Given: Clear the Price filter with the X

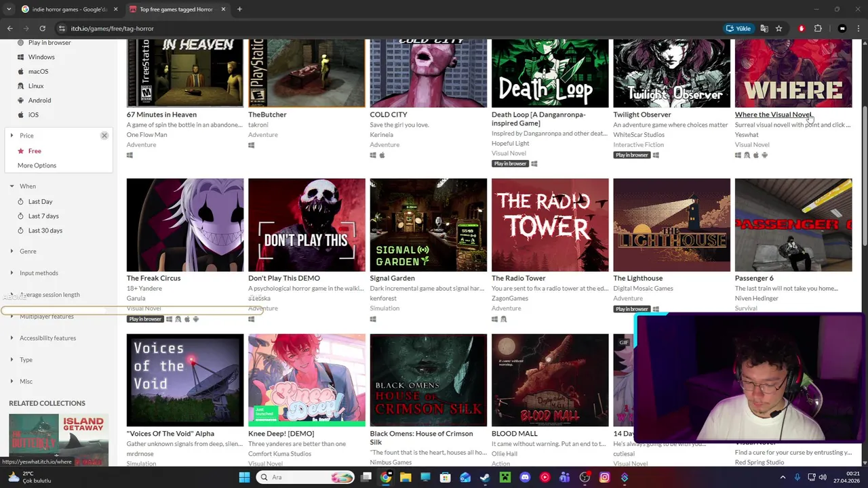Looking at the screenshot, I should click(x=104, y=136).
